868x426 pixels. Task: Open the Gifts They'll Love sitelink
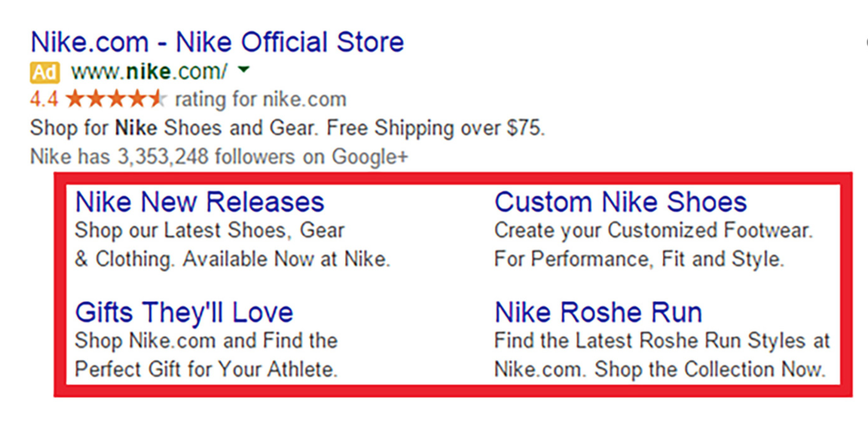184,312
